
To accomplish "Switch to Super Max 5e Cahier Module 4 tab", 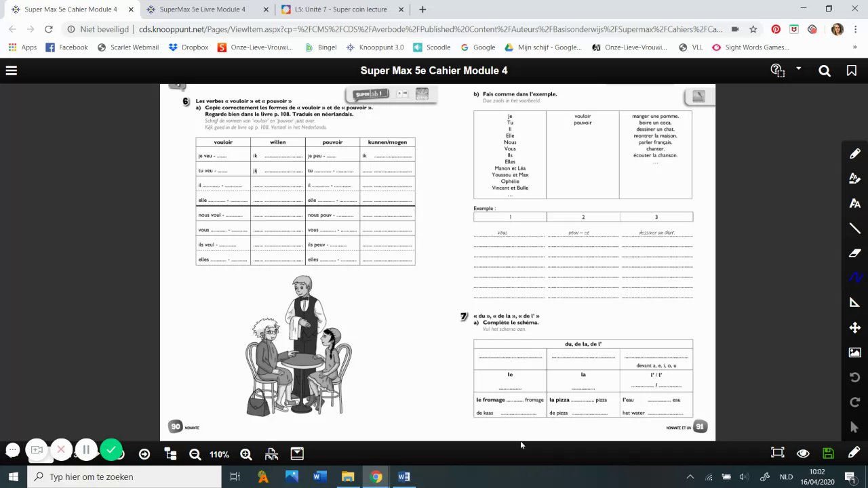I will pos(71,9).
